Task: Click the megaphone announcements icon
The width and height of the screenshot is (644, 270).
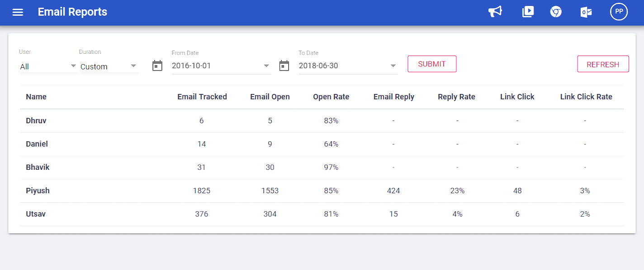Action: pyautogui.click(x=495, y=12)
